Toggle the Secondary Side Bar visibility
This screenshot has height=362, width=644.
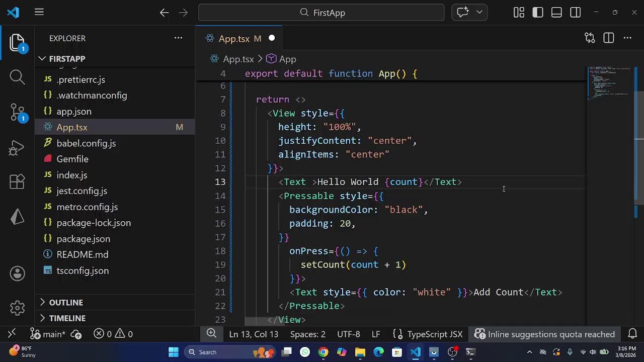[x=576, y=13]
